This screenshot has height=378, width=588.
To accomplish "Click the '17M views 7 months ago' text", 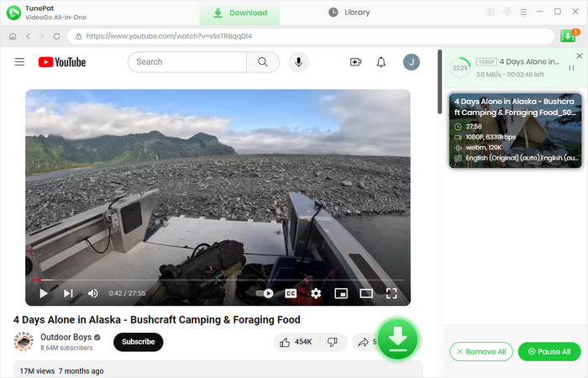I will (x=61, y=371).
